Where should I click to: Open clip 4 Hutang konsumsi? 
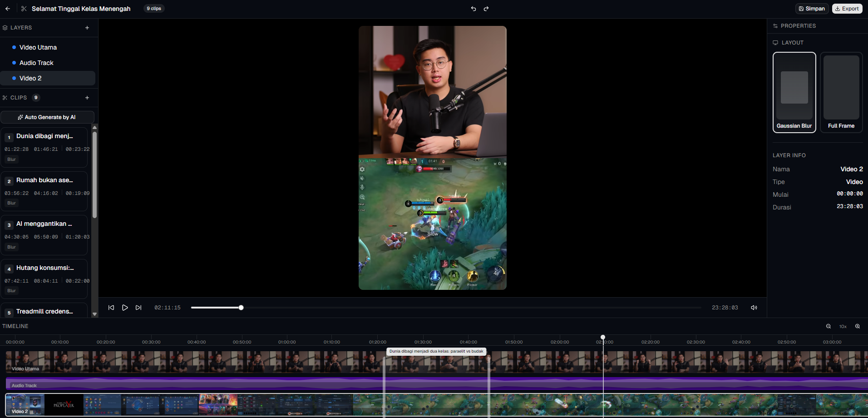click(44, 279)
